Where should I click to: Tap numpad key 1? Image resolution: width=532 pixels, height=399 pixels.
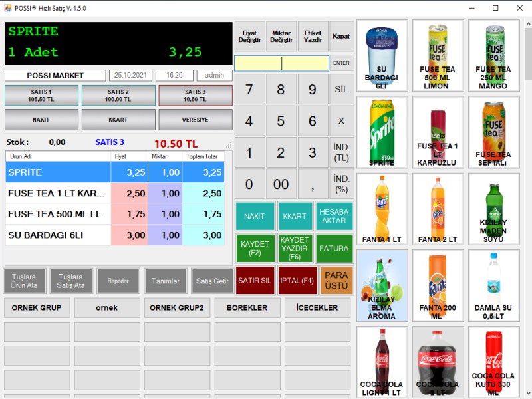coord(249,153)
